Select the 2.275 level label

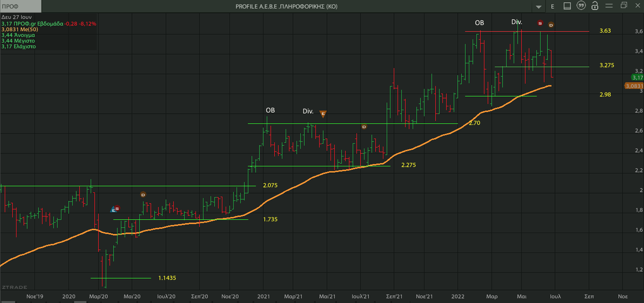click(408, 165)
